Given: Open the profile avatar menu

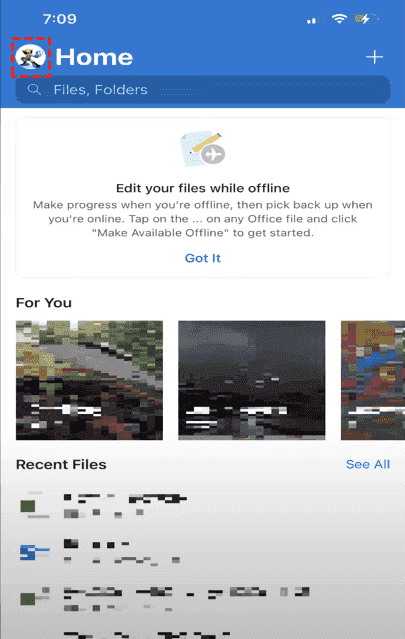Looking at the screenshot, I should [31, 57].
